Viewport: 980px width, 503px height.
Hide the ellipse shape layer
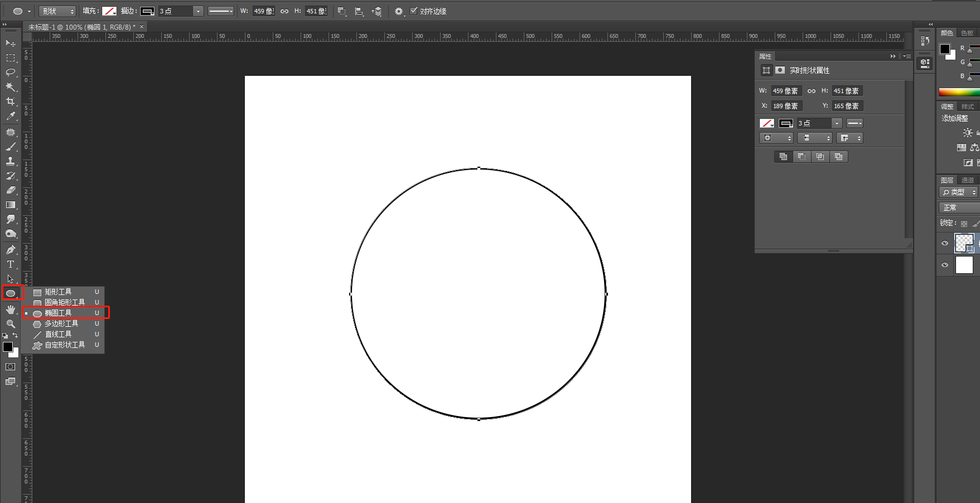click(x=945, y=243)
